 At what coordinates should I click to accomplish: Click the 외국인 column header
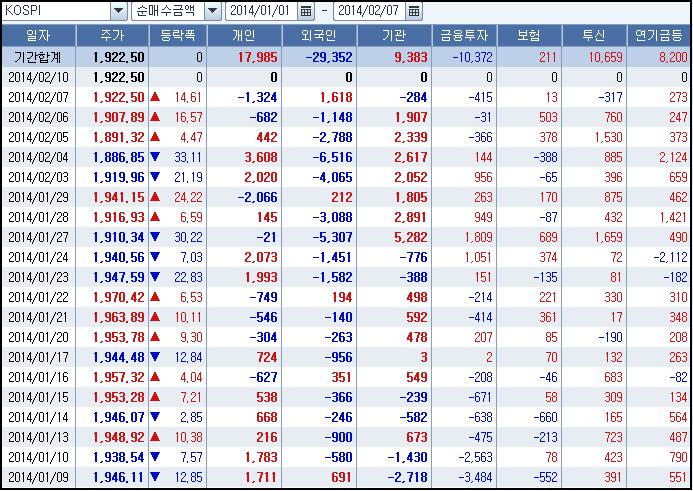319,36
